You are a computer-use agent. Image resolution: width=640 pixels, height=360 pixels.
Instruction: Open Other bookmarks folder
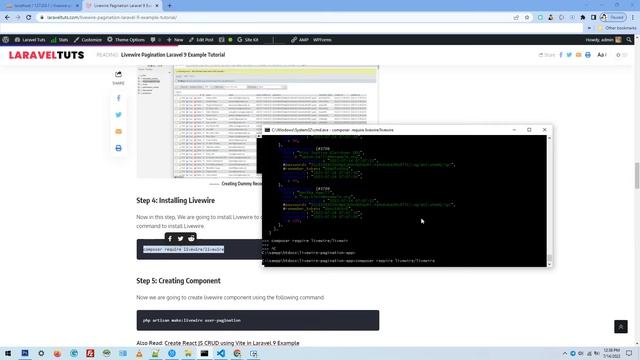click(617, 28)
